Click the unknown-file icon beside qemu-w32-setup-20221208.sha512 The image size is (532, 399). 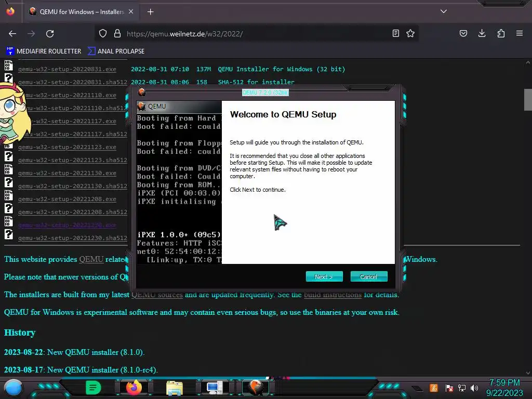9,208
